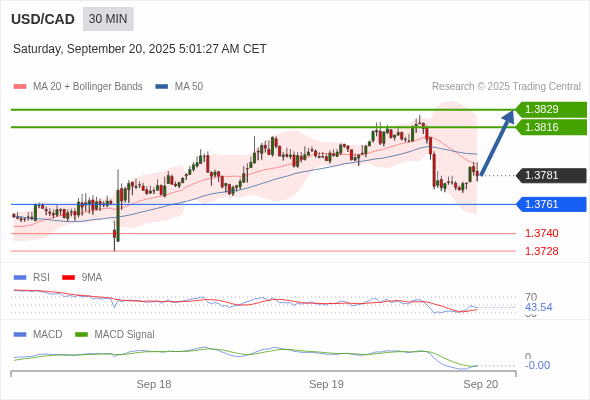
Task: Click the blue MACD legend marker
Action: point(20,335)
